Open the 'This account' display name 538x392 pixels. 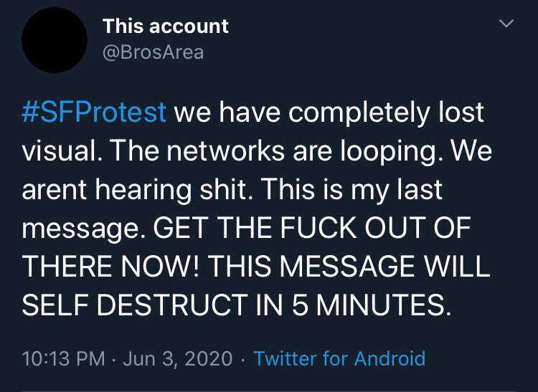coord(166,27)
